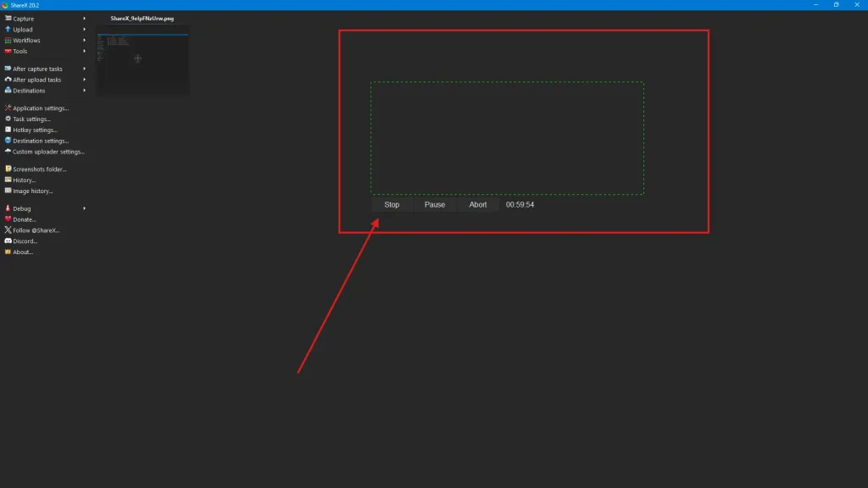Image resolution: width=868 pixels, height=488 pixels.
Task: Click the Upload arrow icon
Action: (x=8, y=30)
